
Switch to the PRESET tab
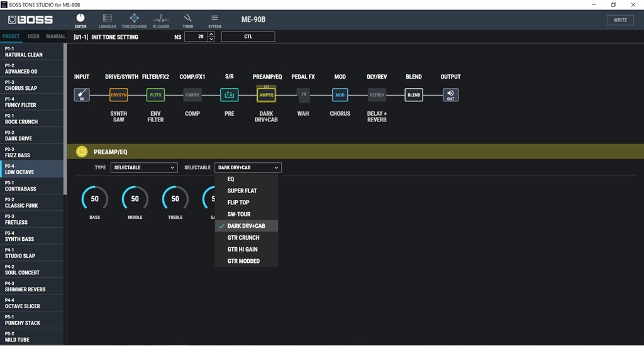(x=11, y=36)
